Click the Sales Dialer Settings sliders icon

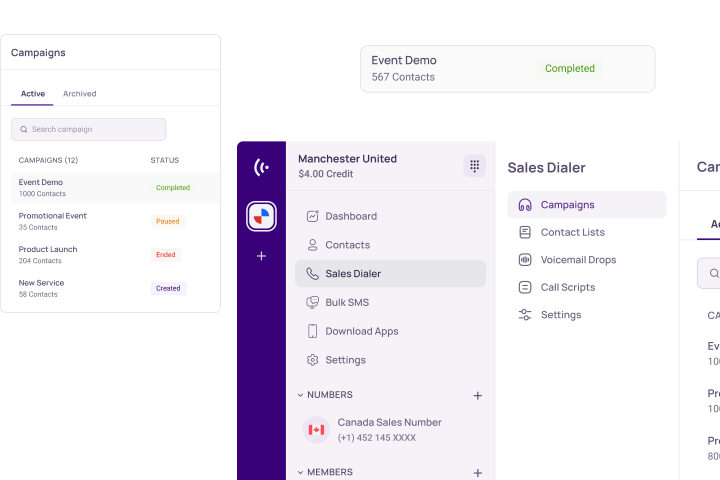click(525, 315)
